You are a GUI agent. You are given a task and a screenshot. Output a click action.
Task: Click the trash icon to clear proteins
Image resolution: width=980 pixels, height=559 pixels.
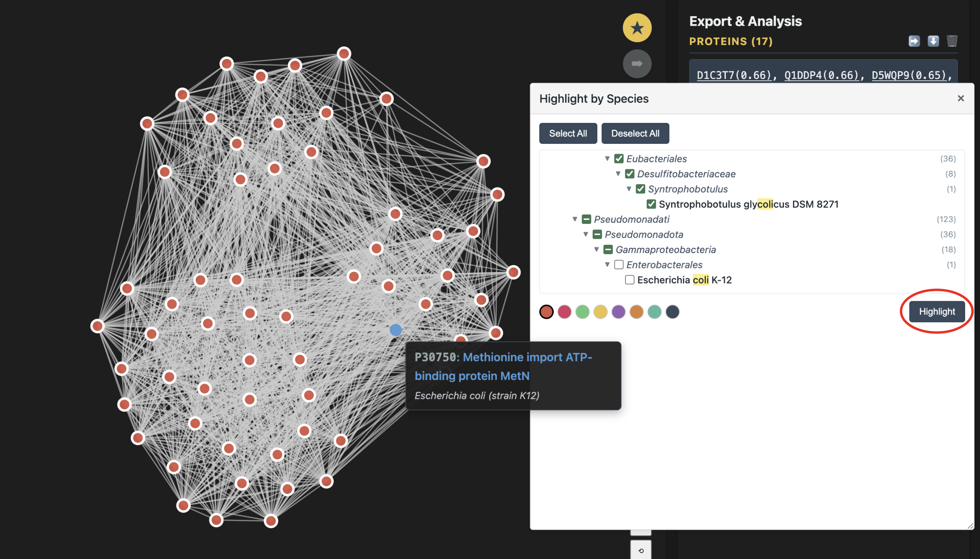point(952,41)
